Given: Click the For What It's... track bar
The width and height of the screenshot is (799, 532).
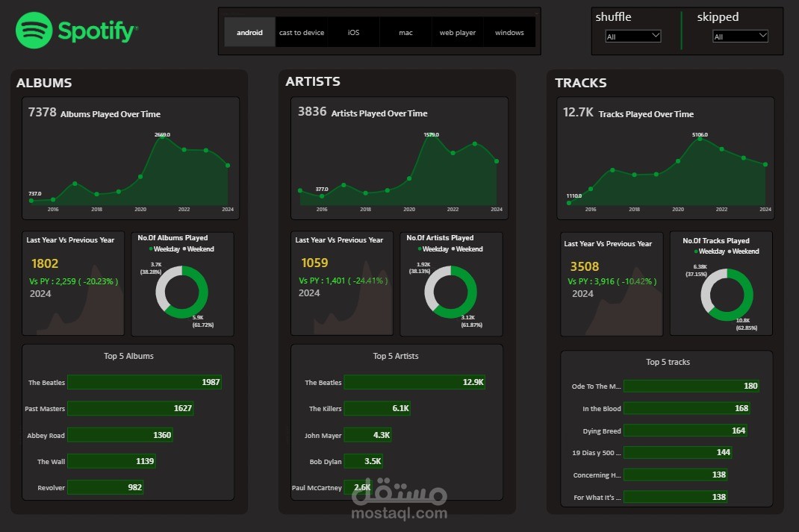Looking at the screenshot, I should coord(676,497).
